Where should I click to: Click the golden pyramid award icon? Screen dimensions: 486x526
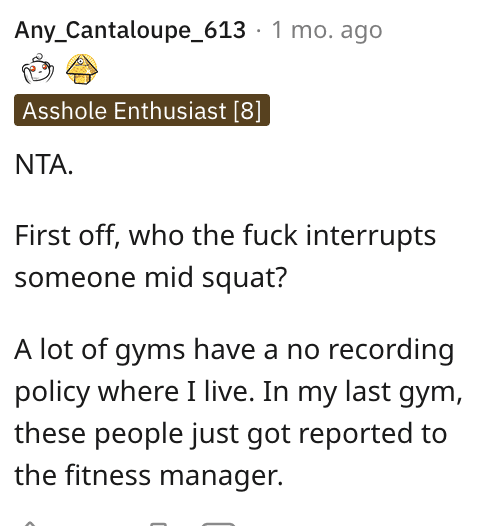click(82, 69)
